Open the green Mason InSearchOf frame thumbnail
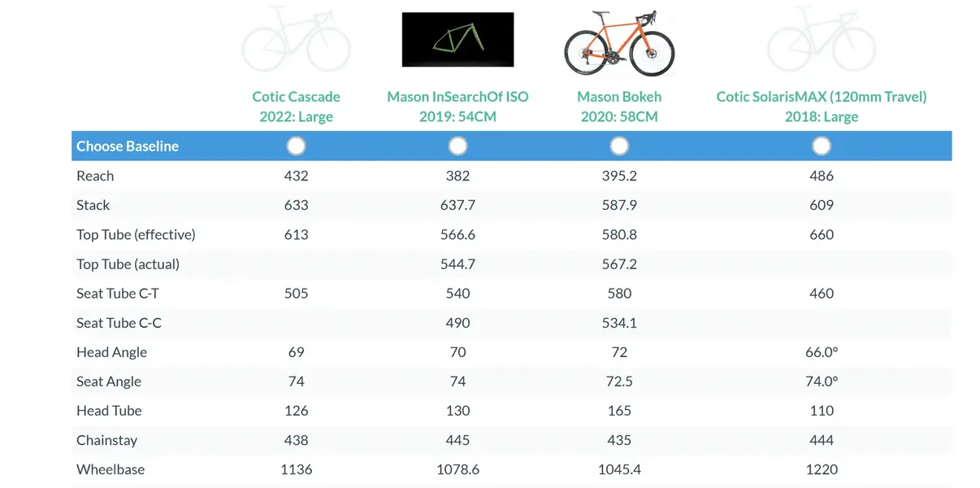 [x=457, y=40]
